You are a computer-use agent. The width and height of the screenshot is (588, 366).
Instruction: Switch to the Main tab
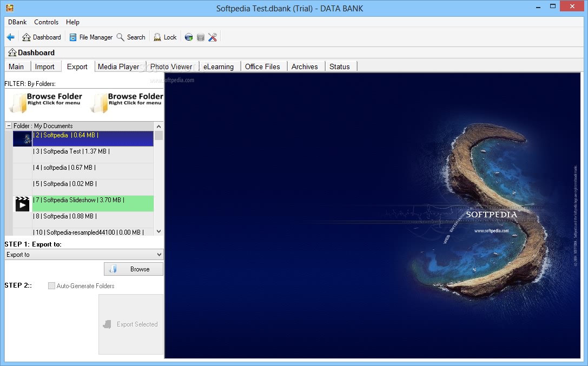[x=16, y=66]
